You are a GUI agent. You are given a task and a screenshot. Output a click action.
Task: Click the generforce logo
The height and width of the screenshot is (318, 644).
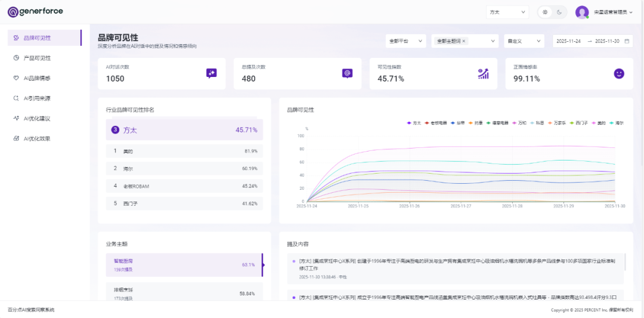pyautogui.click(x=35, y=11)
